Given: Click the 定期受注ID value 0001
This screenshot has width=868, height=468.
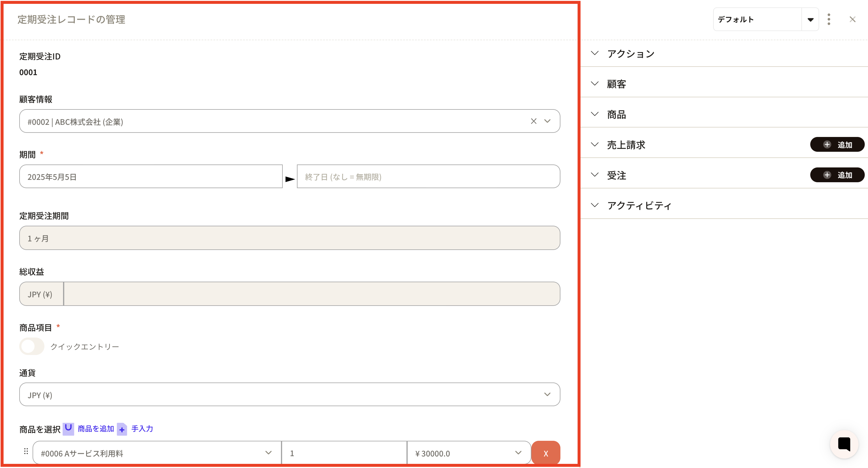Looking at the screenshot, I should pos(28,72).
